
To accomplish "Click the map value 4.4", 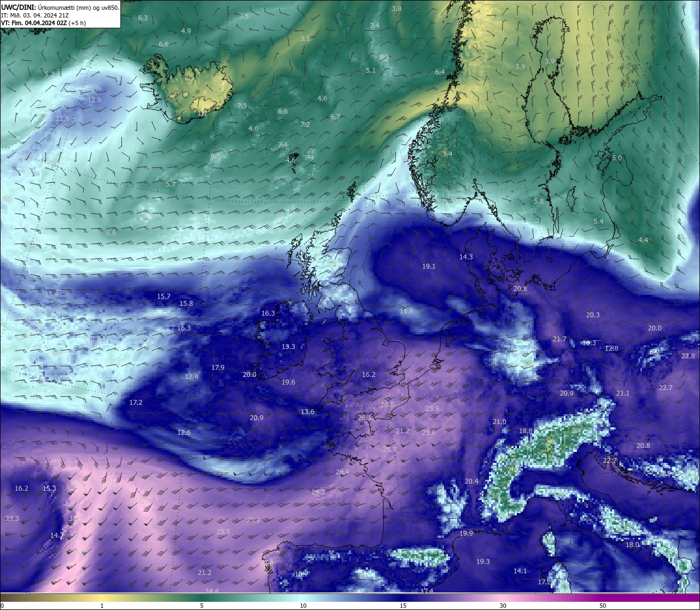I will tap(643, 240).
